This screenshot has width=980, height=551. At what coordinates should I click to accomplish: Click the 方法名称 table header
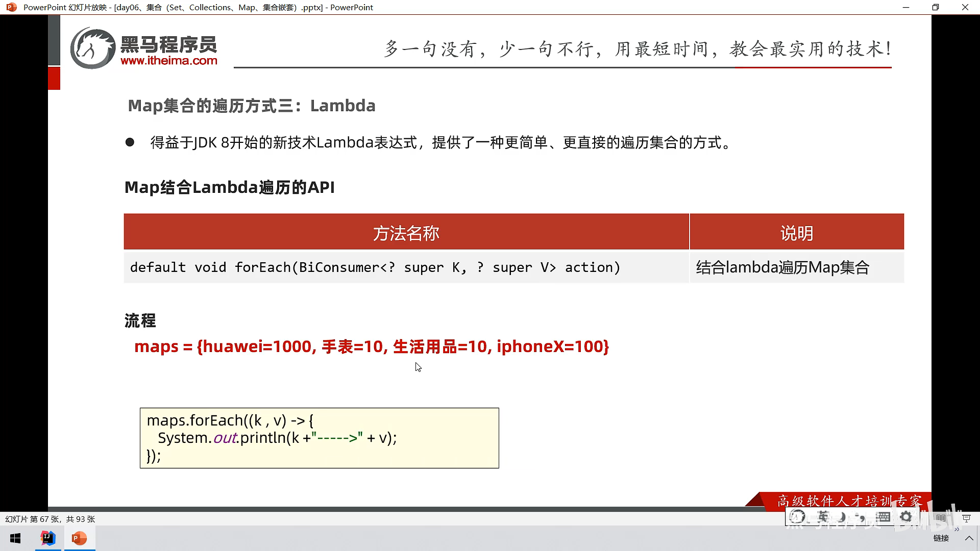pos(406,233)
